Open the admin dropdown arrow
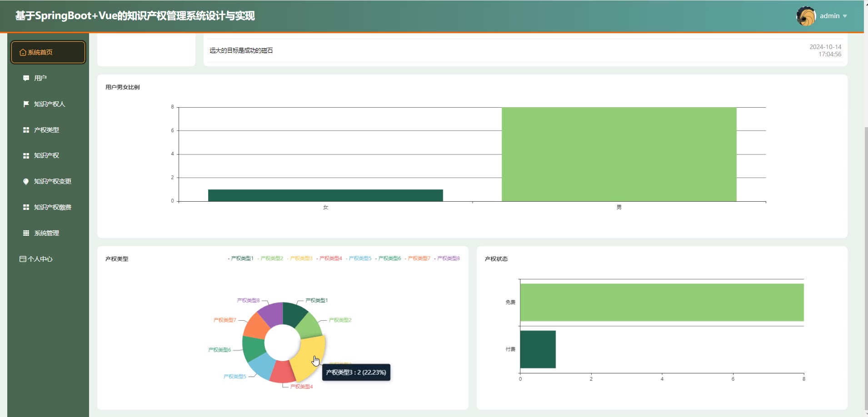Image resolution: width=868 pixels, height=417 pixels. coord(845,16)
